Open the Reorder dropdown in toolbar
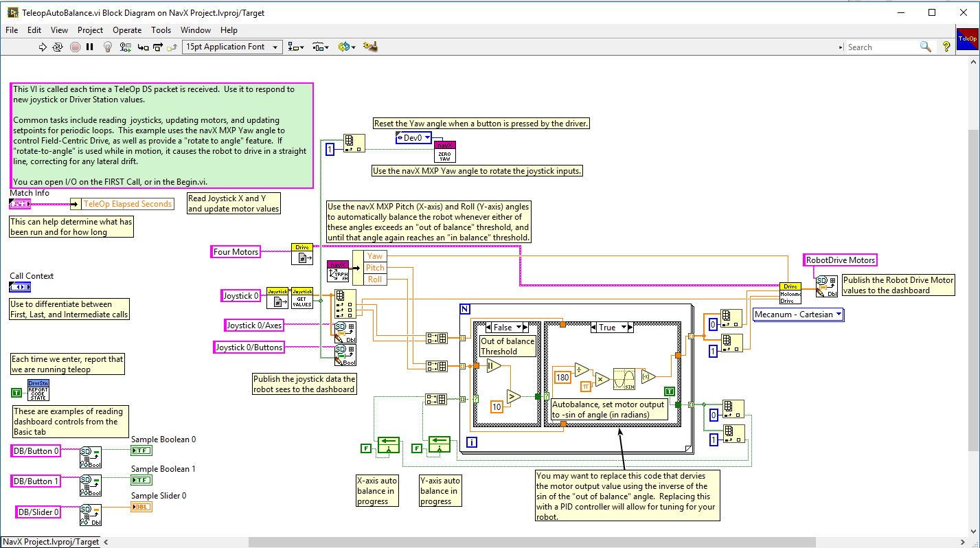This screenshot has height=548, width=980. click(346, 47)
